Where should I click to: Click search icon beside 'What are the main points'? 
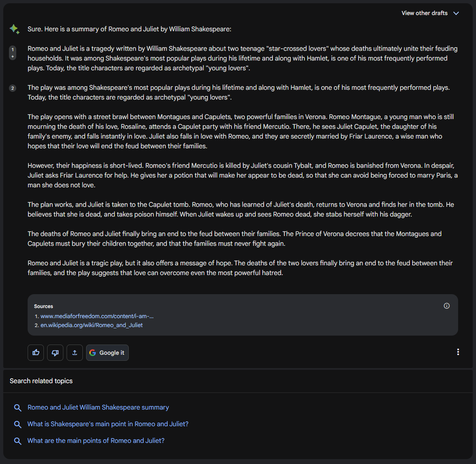point(17,441)
